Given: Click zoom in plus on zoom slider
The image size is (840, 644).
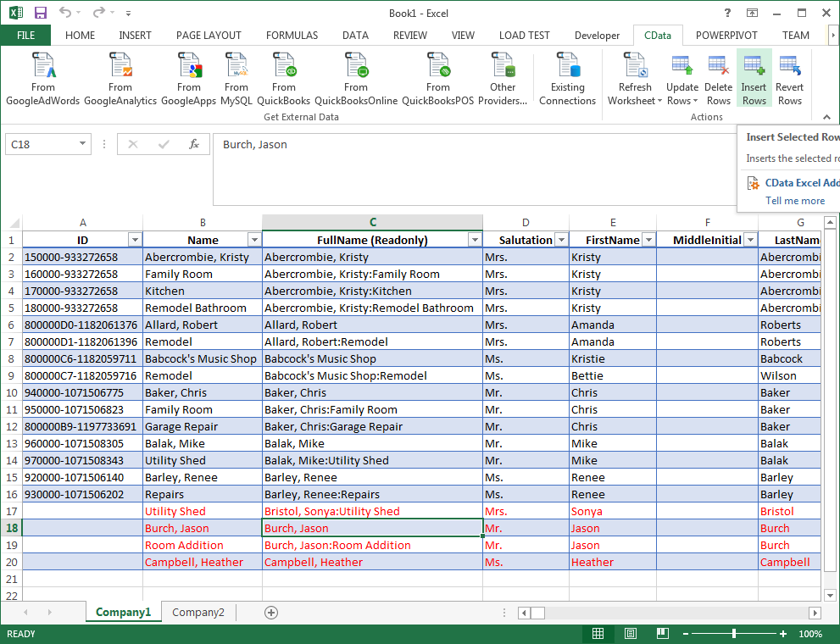Looking at the screenshot, I should [782, 634].
